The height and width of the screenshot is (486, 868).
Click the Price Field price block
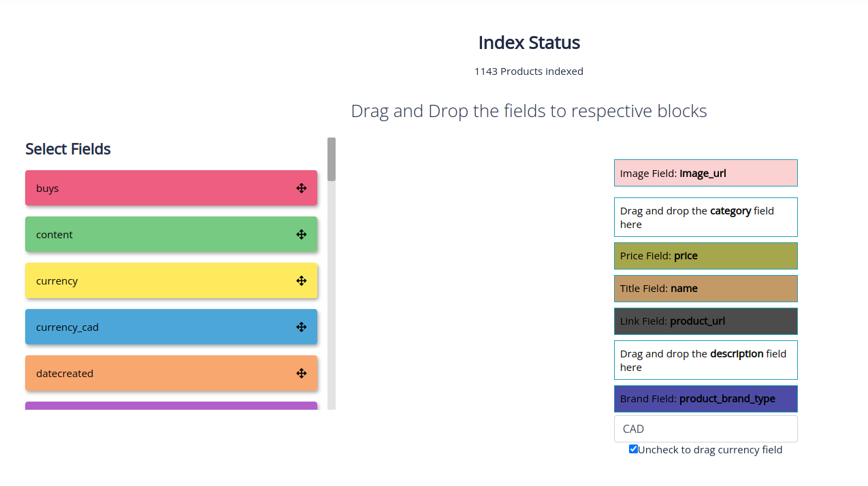[705, 256]
